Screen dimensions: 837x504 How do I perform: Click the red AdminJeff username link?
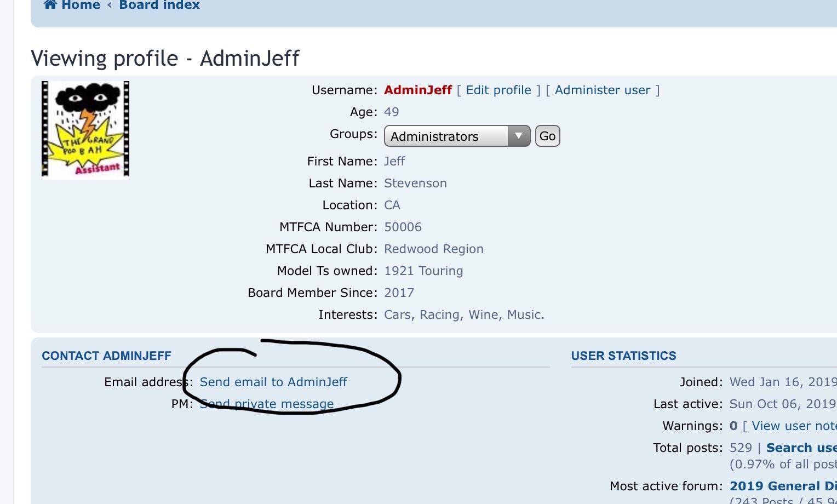click(418, 90)
